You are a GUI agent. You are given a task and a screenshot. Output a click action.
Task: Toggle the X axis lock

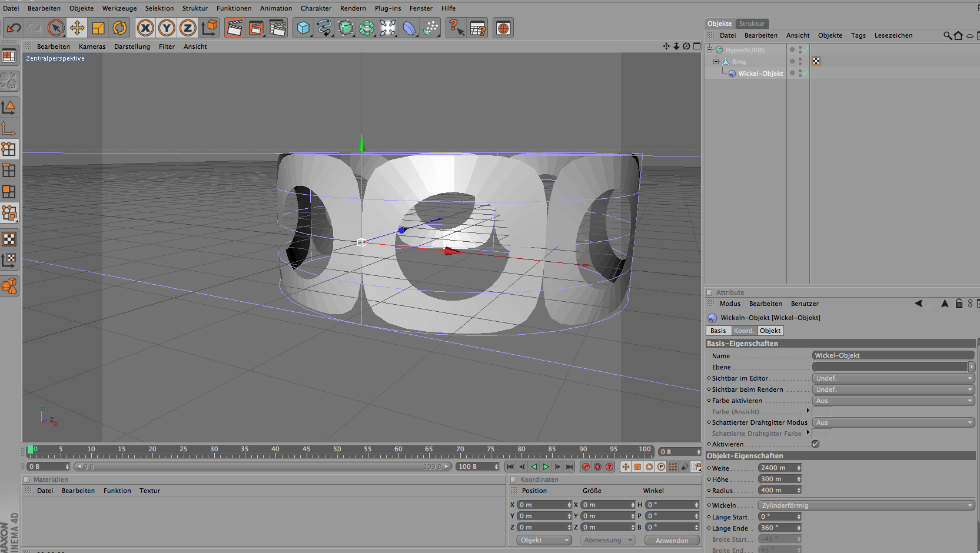pyautogui.click(x=145, y=28)
